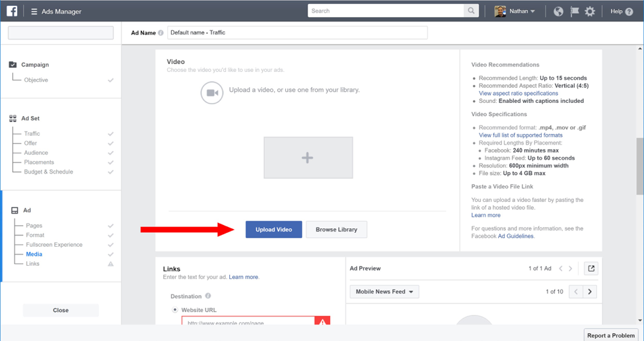Click the Browse Library button
Viewport: 644px width, 341px height.
click(336, 230)
